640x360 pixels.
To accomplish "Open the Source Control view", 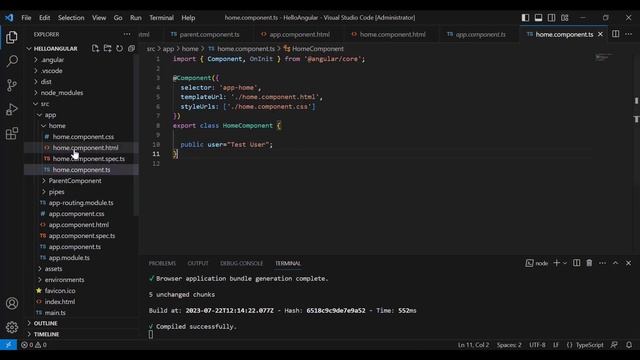I will tap(12, 85).
